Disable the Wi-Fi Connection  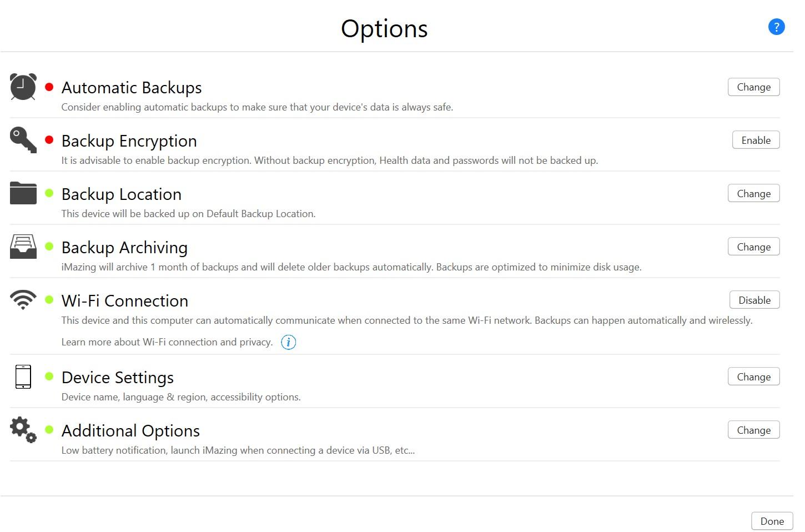click(754, 300)
